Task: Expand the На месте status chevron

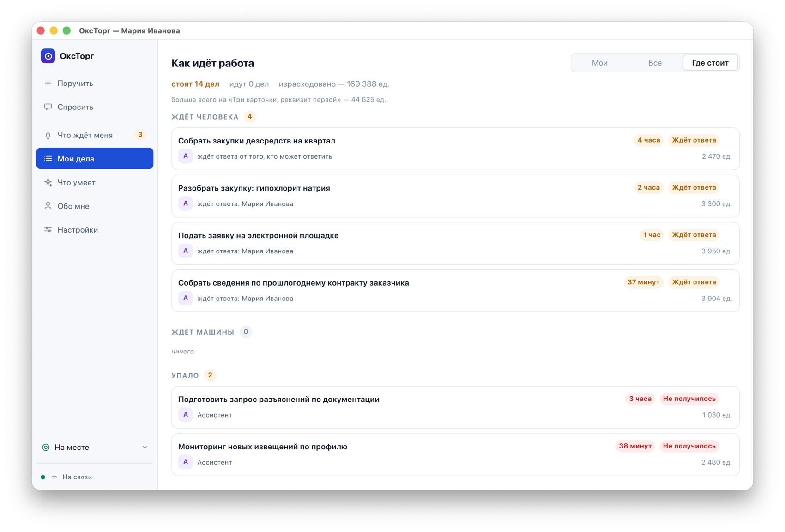Action: pos(145,447)
